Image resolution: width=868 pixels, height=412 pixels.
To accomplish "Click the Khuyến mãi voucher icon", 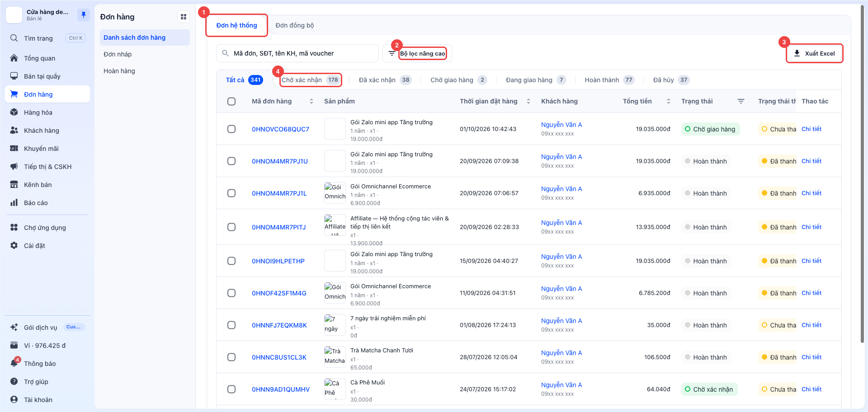I will tap(14, 149).
